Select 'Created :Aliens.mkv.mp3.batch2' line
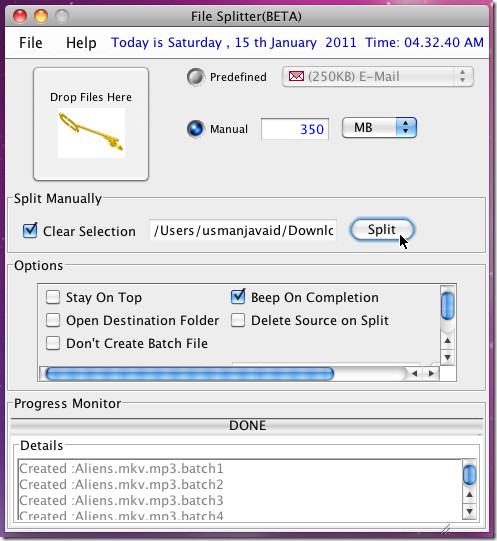Image resolution: width=497 pixels, height=541 pixels. pyautogui.click(x=121, y=484)
